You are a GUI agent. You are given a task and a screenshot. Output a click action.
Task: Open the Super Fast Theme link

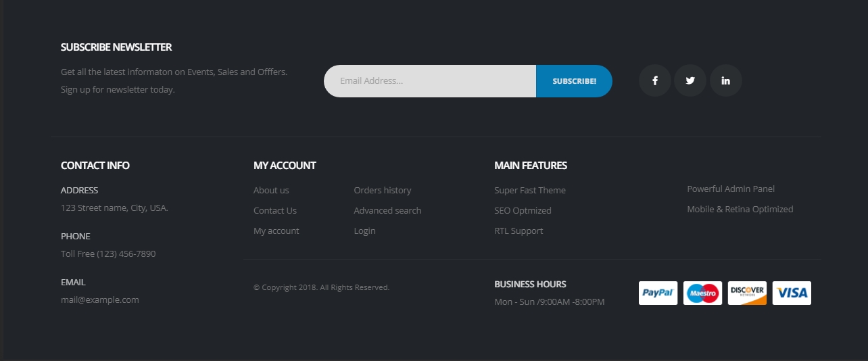[530, 190]
